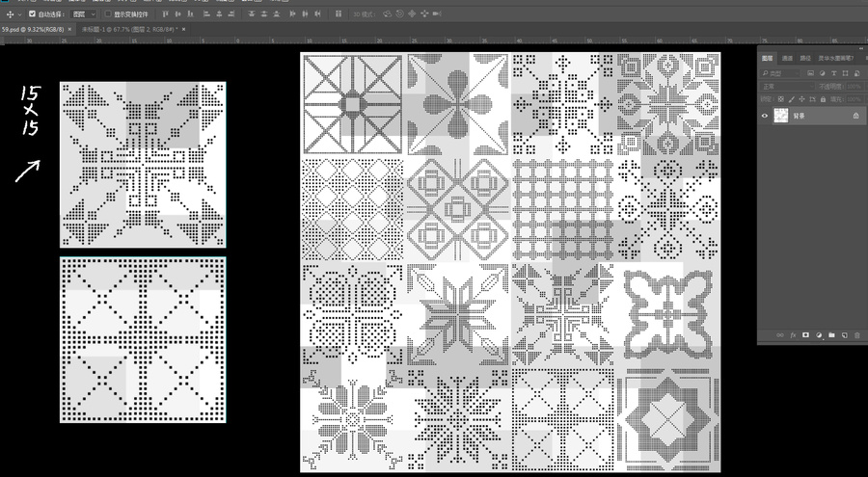Click the 3D rotate mode icon
Image resolution: width=868 pixels, height=477 pixels.
click(388, 13)
